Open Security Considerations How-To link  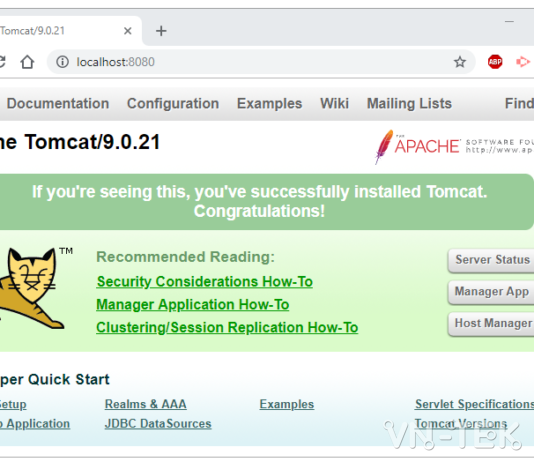(x=204, y=282)
